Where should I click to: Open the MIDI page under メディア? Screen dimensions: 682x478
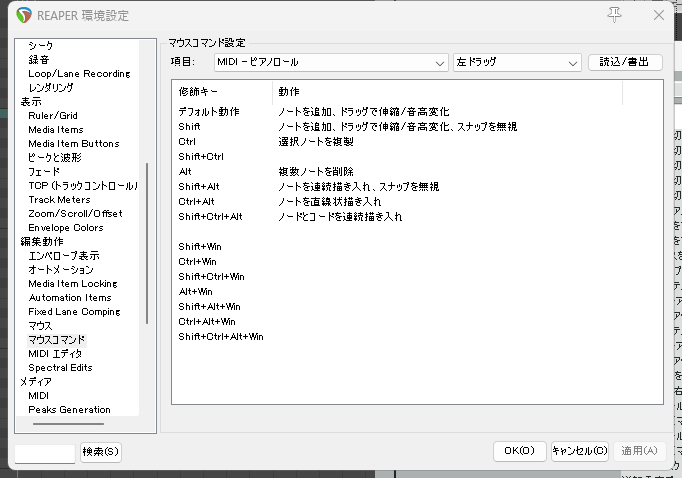(38, 395)
